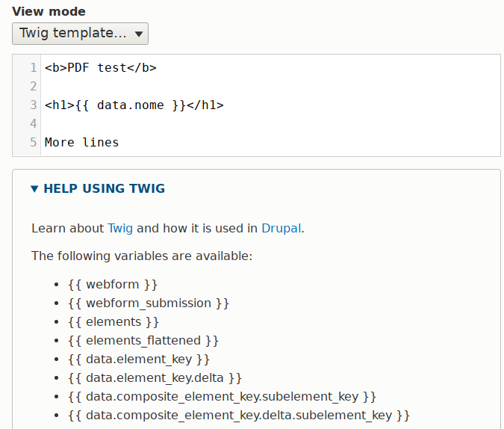The height and width of the screenshot is (429, 504).
Task: Collapse the Help Using Twig section
Action: tap(98, 188)
